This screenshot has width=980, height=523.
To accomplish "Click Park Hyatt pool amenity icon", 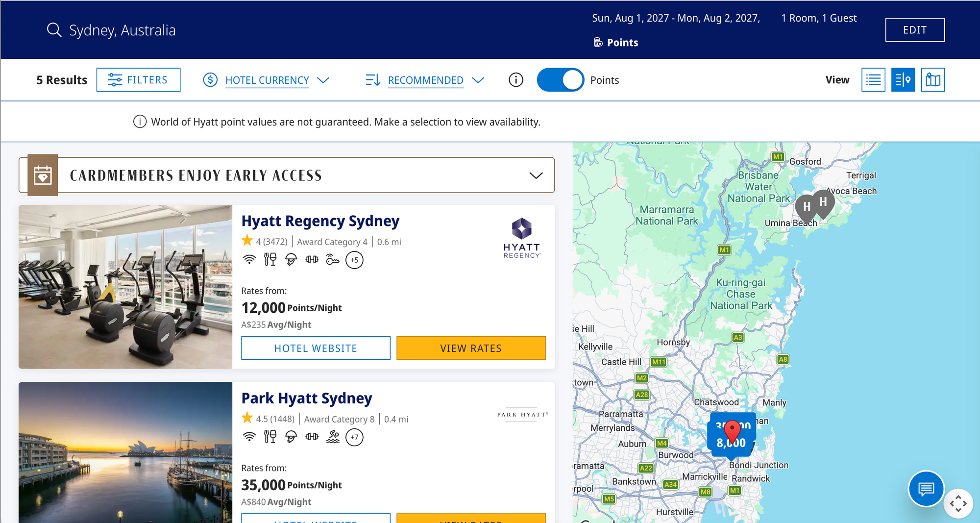I will pos(333,437).
